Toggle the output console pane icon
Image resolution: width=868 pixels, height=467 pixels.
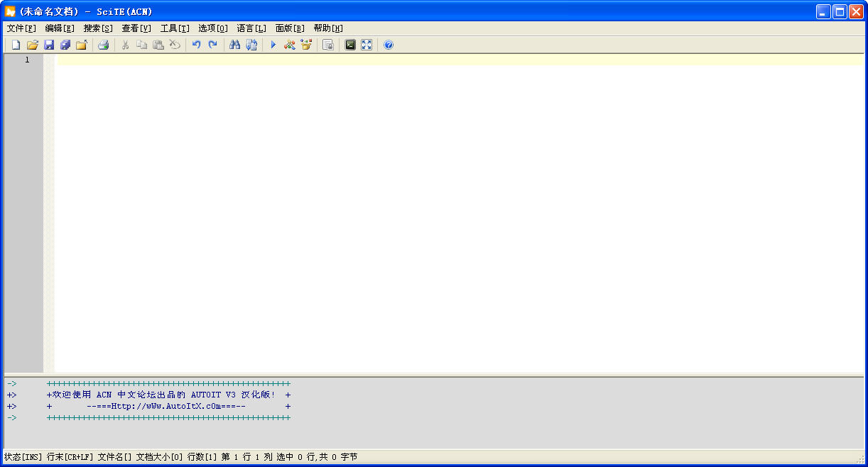tap(350, 45)
